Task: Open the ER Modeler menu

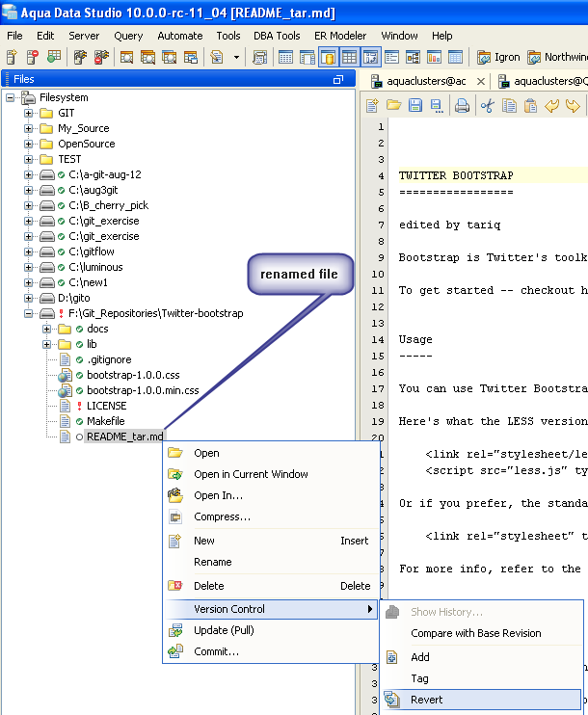Action: pos(340,36)
